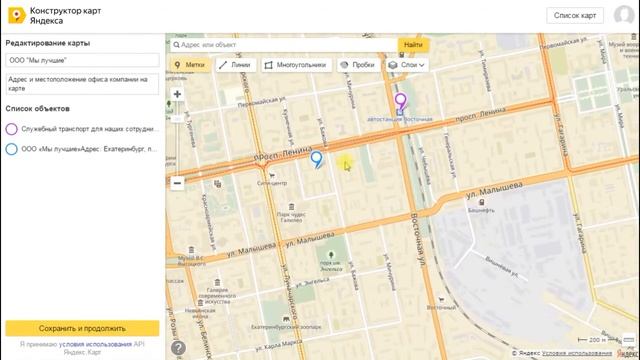Click the zoom slider handle
Viewport: 640px width, 360px height.
tap(177, 119)
